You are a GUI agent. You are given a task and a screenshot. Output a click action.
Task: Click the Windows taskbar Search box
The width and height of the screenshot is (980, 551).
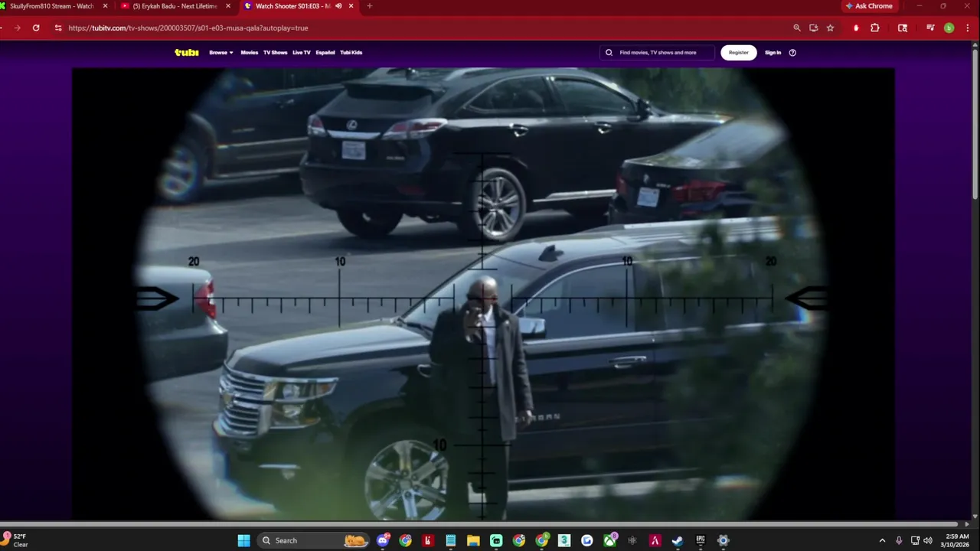pyautogui.click(x=314, y=540)
